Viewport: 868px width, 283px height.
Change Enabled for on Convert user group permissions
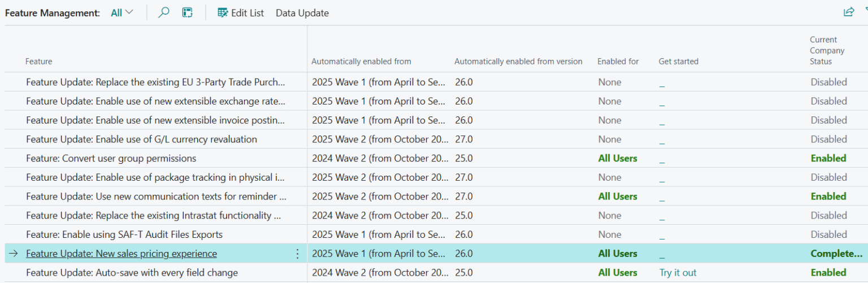tap(617, 158)
